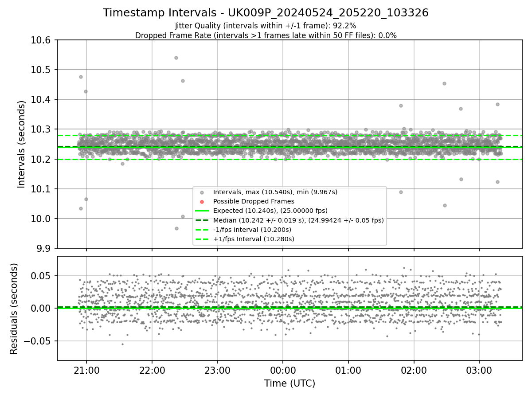
Task: Click the x-axis tick label '03:00'
Action: pos(479,370)
